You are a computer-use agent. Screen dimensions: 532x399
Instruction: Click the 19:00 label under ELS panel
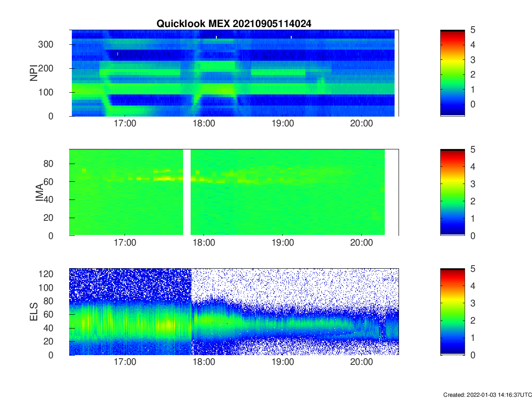[x=282, y=362]
